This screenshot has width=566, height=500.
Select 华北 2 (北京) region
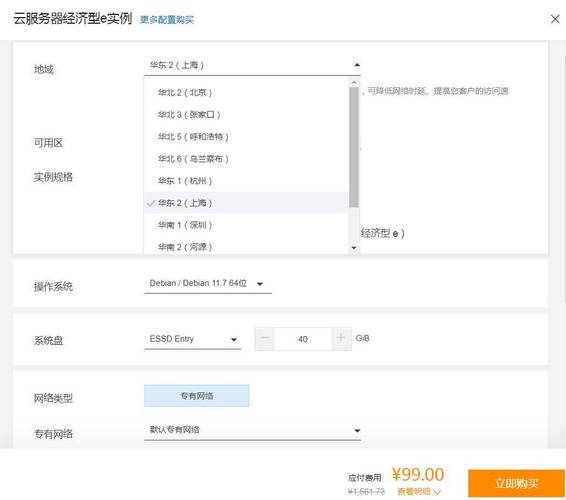(x=245, y=92)
